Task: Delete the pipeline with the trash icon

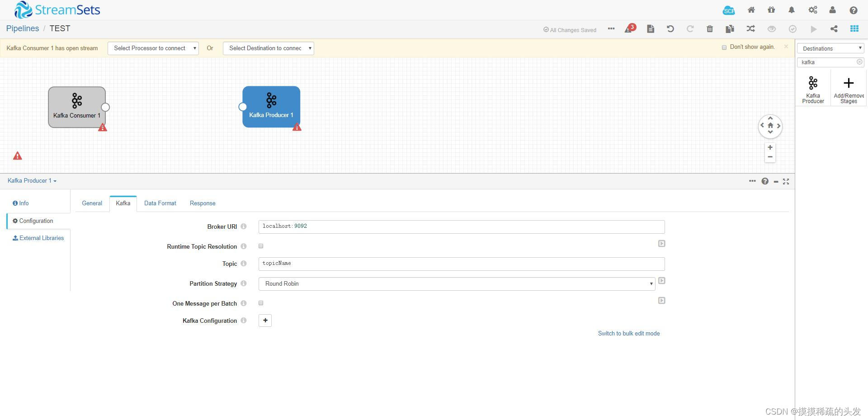Action: pyautogui.click(x=709, y=28)
